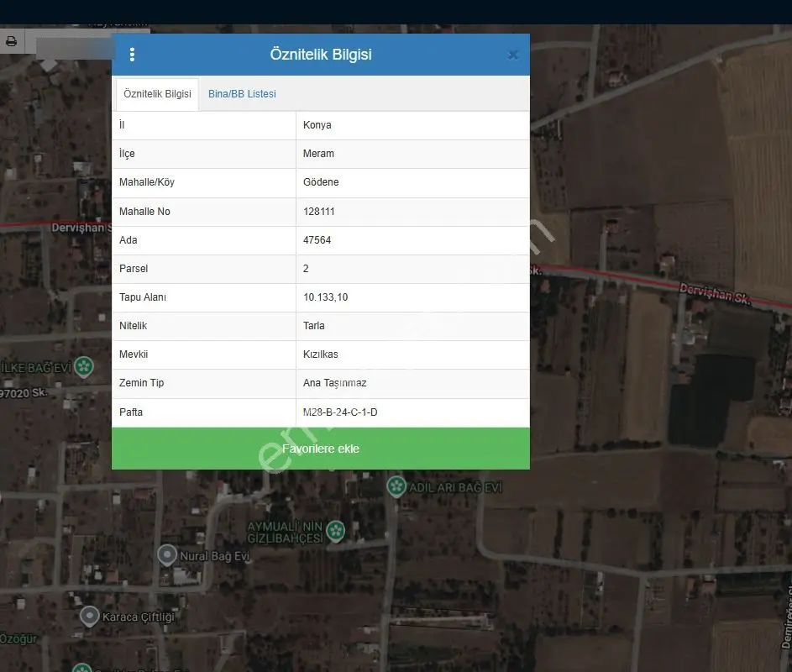Image resolution: width=792 pixels, height=672 pixels.
Task: Click the Mahalle/Köy row label
Action: click(x=147, y=182)
